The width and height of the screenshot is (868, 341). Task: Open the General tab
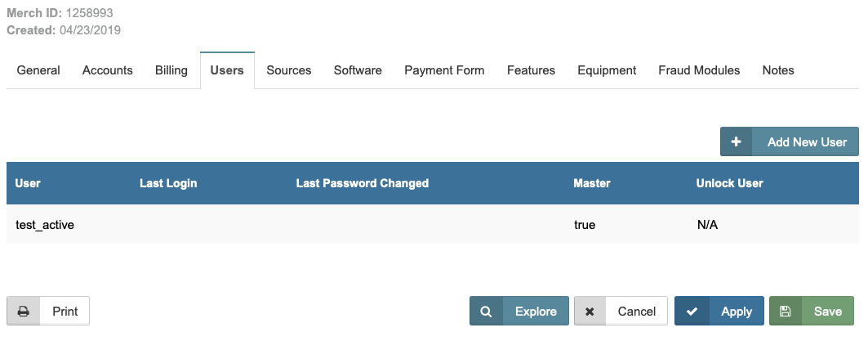38,70
